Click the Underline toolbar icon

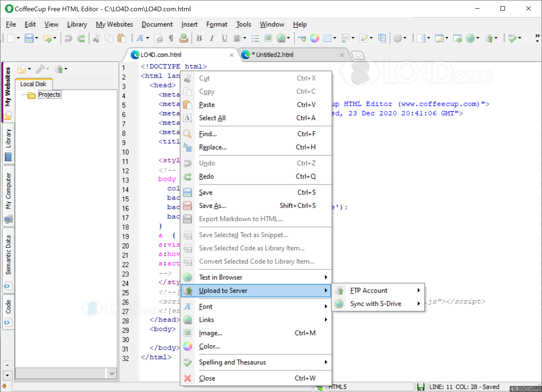point(224,38)
